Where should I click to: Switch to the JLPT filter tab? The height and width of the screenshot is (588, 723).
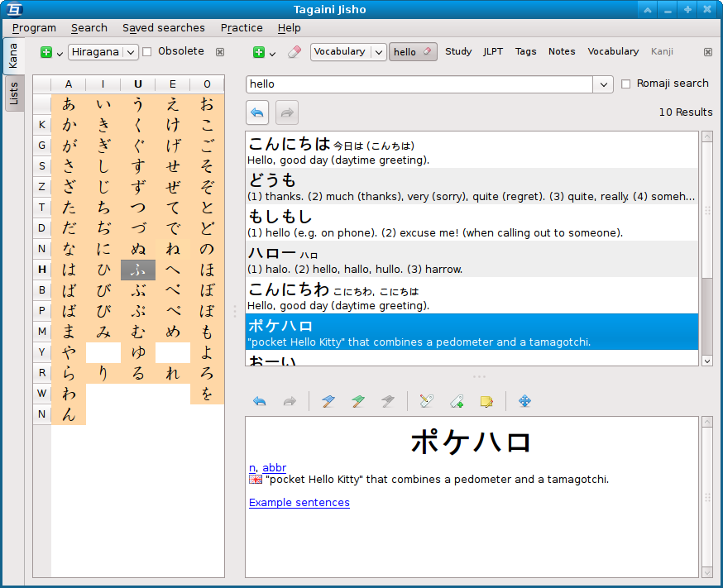pyautogui.click(x=493, y=51)
